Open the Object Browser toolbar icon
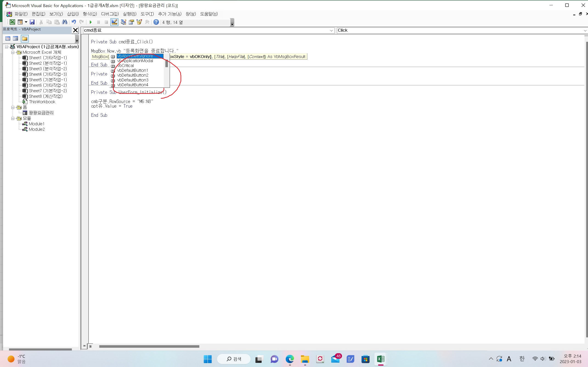588x367 pixels. tap(139, 22)
